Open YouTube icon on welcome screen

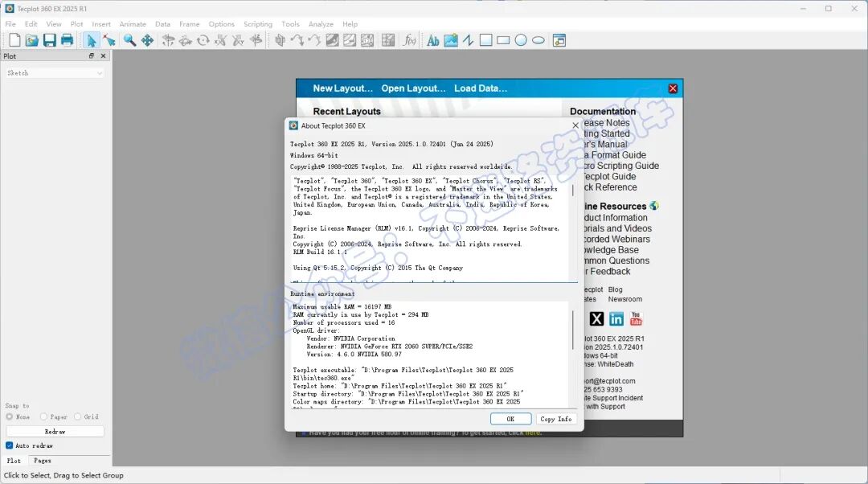636,319
